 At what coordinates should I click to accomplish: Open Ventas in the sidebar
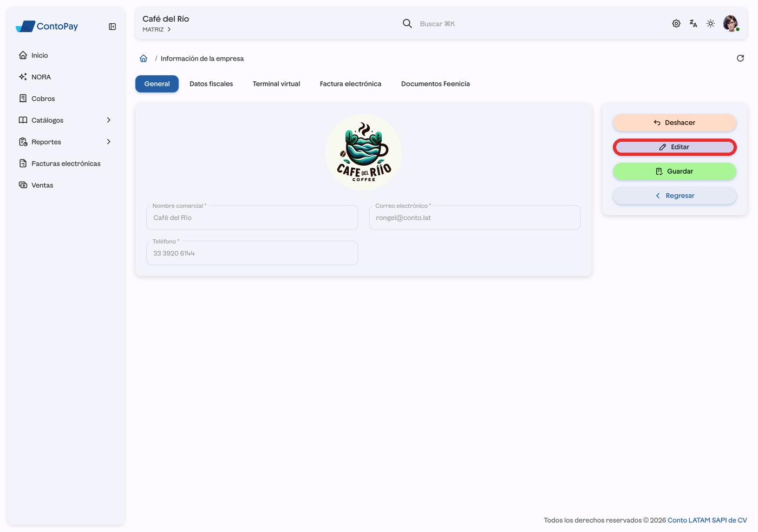coord(66,185)
